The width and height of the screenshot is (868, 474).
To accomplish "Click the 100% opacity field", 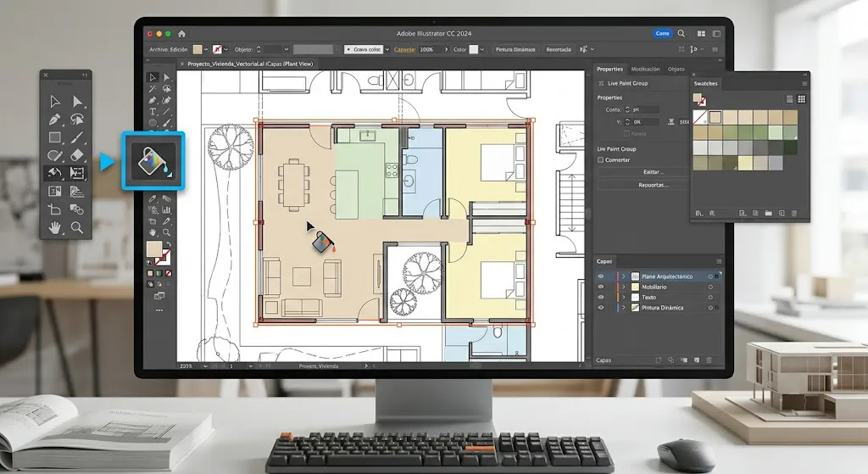I will (431, 49).
